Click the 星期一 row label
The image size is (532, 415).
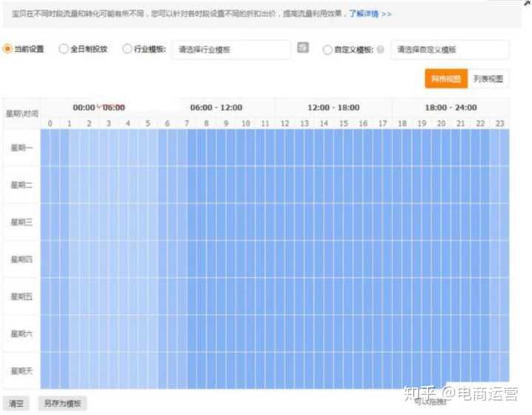[21, 148]
